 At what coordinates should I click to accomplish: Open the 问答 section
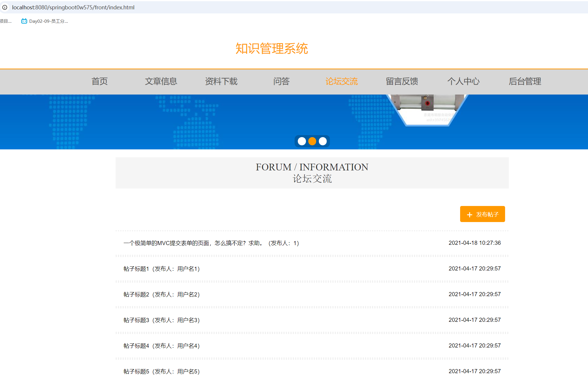point(281,82)
